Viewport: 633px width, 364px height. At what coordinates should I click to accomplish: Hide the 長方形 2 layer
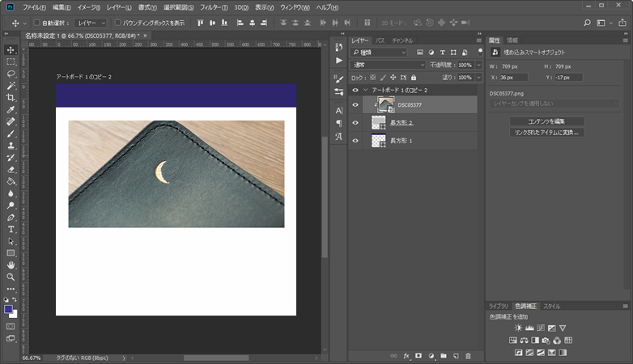click(x=355, y=123)
